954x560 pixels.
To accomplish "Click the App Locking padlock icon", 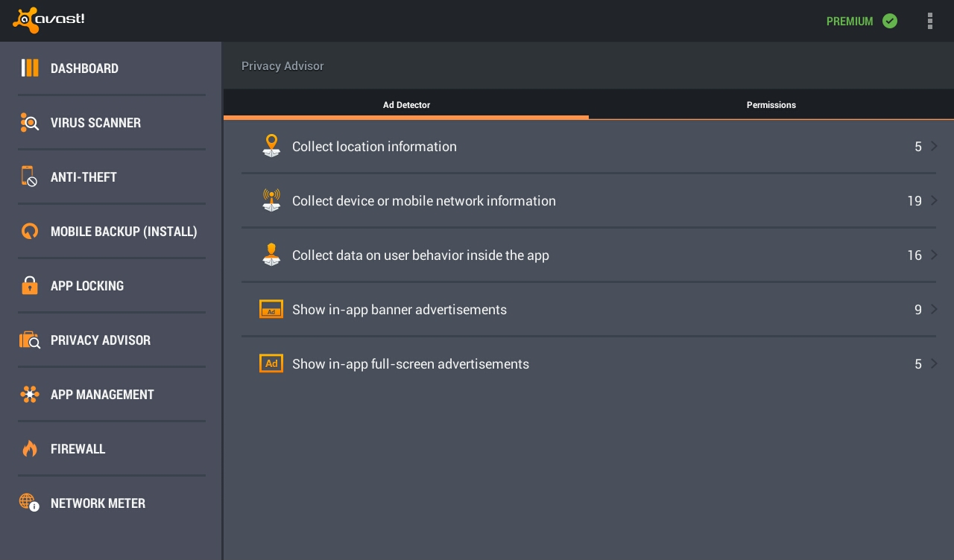I will point(30,285).
